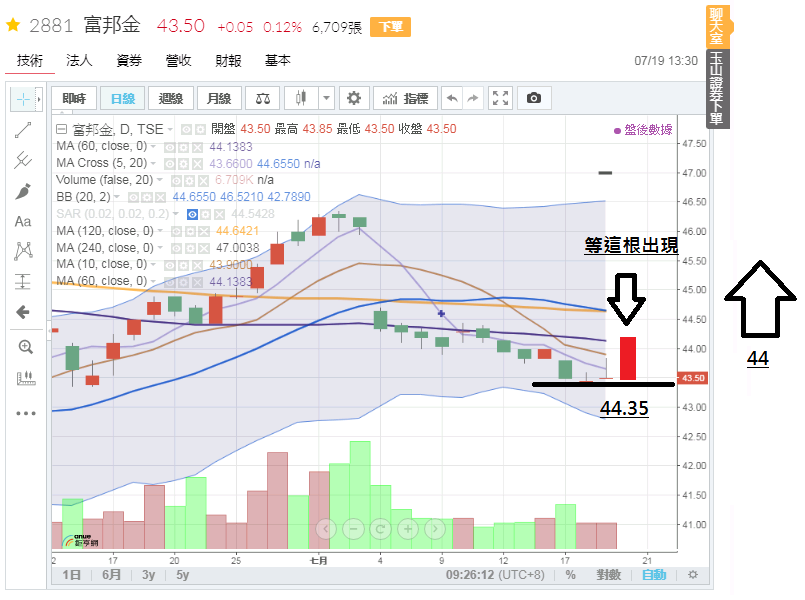Open dropdown for SAR (0.02, 0.02, 0.2)

[x=176, y=214]
